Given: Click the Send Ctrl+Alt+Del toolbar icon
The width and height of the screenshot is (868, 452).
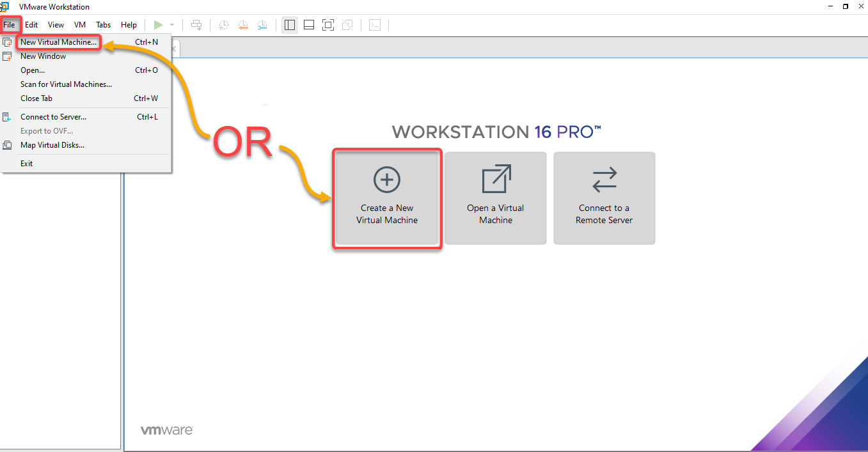Looking at the screenshot, I should [197, 25].
